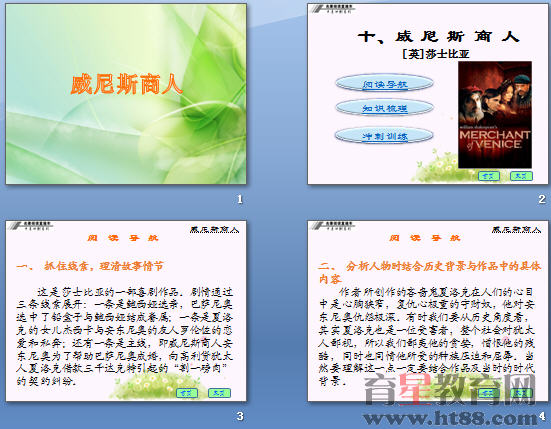Click the 知识梳理 oval link on slide 2
The image size is (551, 429).
pyautogui.click(x=384, y=108)
